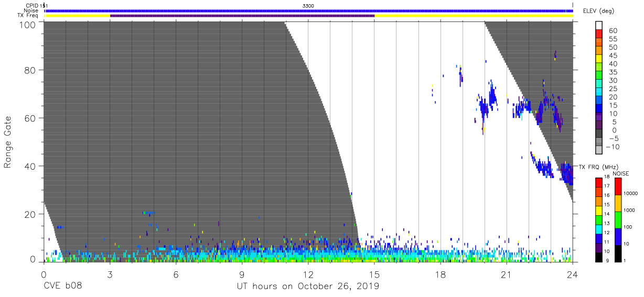Screen dimensions: 644x297
Task: Click the "9" label on the TX FRQ colorbar
Action: pos(606,260)
